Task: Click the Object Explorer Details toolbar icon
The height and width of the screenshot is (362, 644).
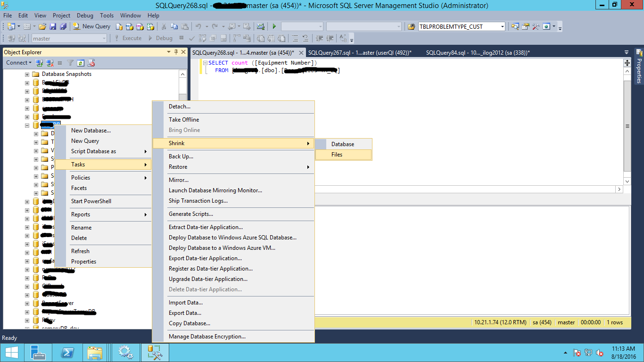Action: click(515, 26)
